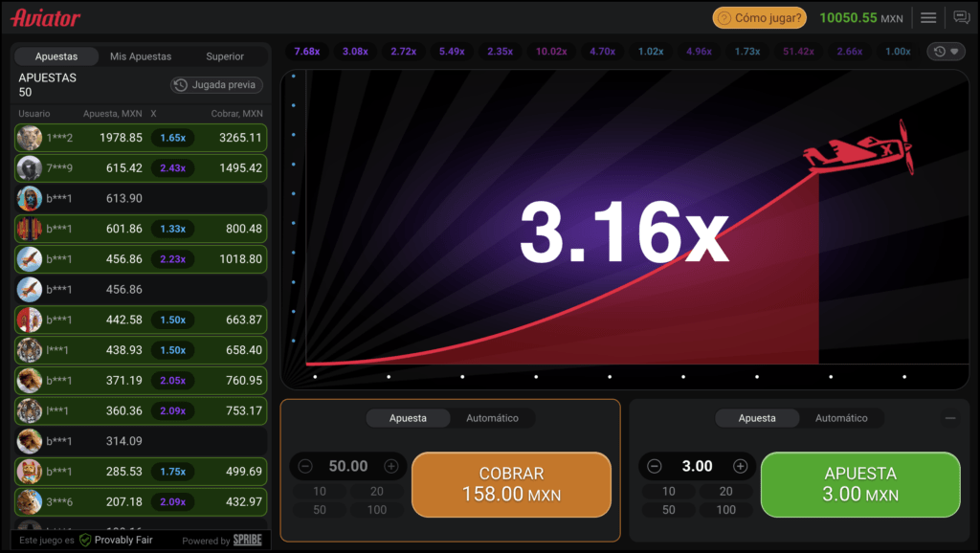Screen dimensions: 980x553
Task: Remove second bet panel with minus icon
Action: [x=949, y=418]
